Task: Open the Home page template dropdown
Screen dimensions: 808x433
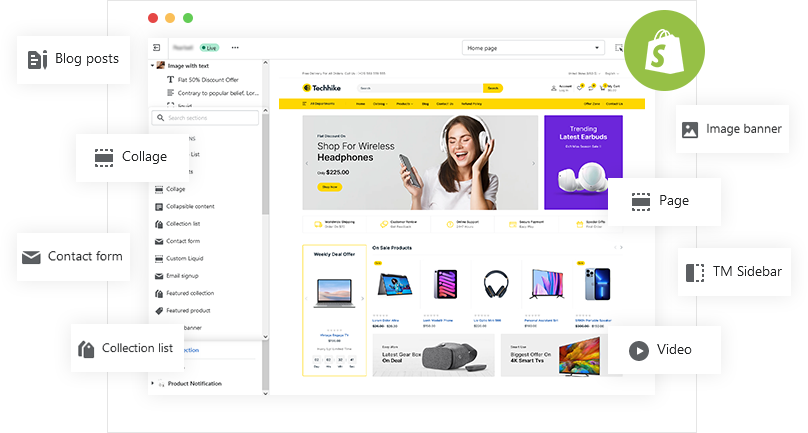Action: point(533,47)
